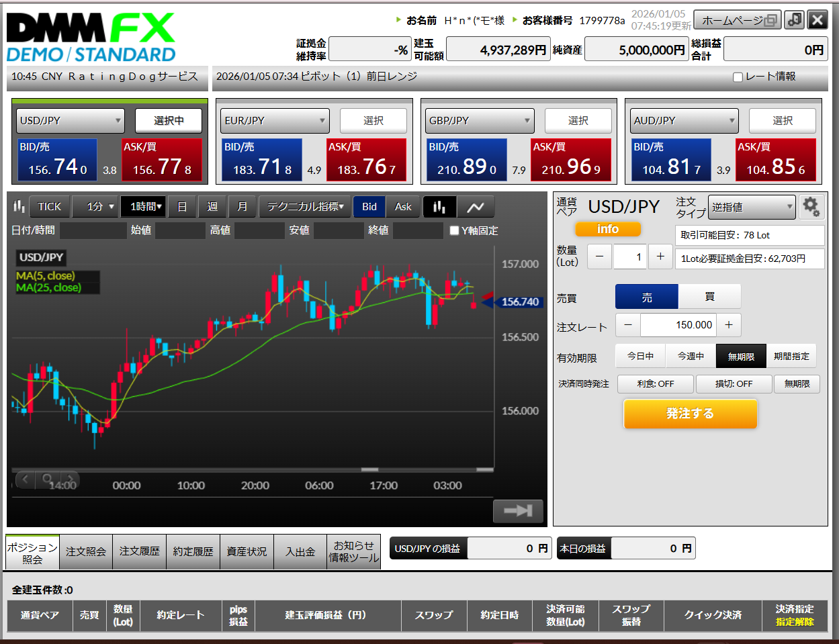Switch chart to line display icon

pos(476,207)
